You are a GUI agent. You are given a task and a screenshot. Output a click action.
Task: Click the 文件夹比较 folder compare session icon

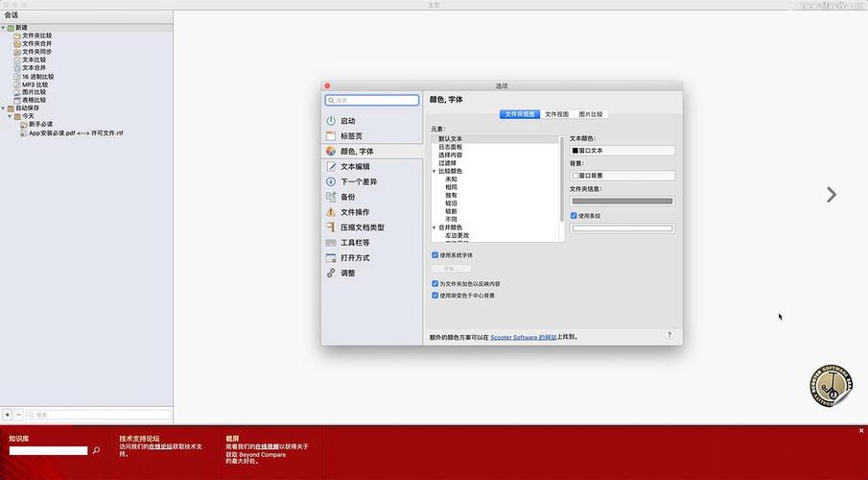(x=17, y=36)
